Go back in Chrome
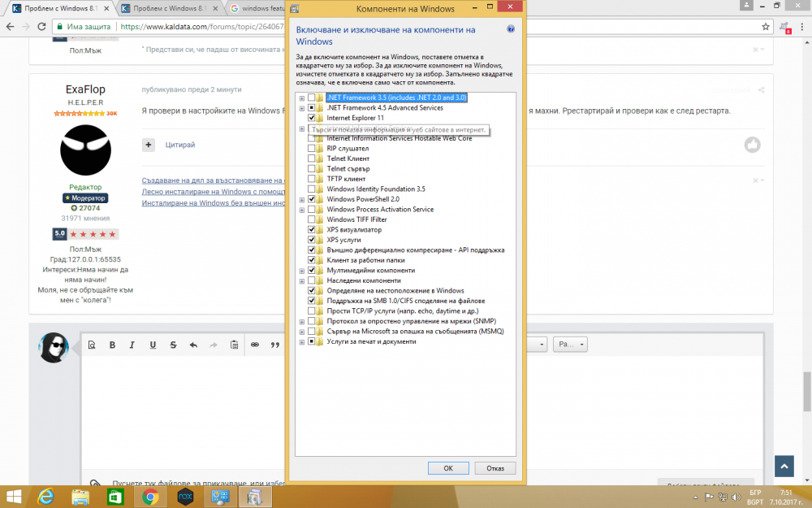The height and width of the screenshot is (508, 812). coord(11,27)
